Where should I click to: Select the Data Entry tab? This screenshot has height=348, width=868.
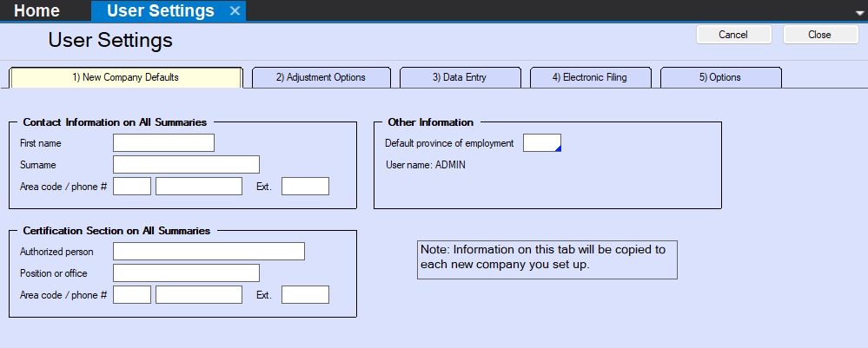[459, 77]
